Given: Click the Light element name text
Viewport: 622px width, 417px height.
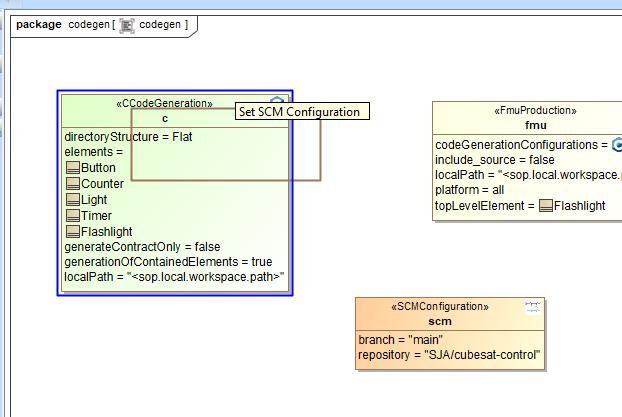Looking at the screenshot, I should click(x=94, y=200).
